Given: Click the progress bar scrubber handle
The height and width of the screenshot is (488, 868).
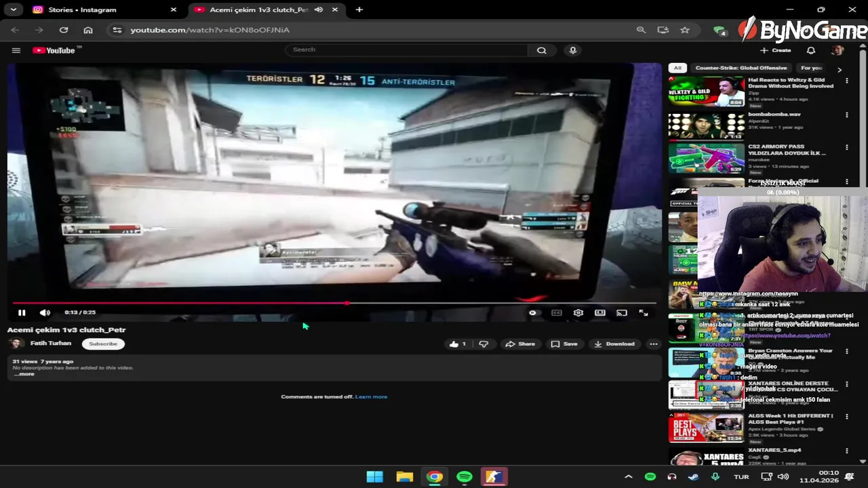Looking at the screenshot, I should (347, 303).
